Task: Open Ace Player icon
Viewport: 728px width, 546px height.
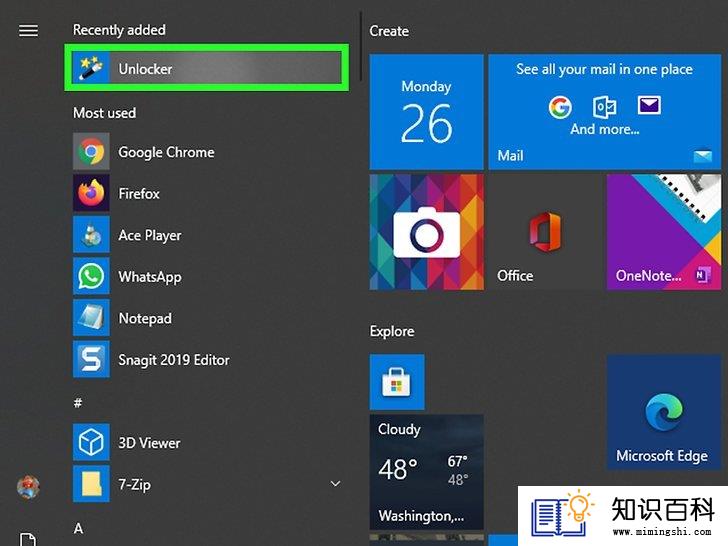Action: click(x=91, y=234)
